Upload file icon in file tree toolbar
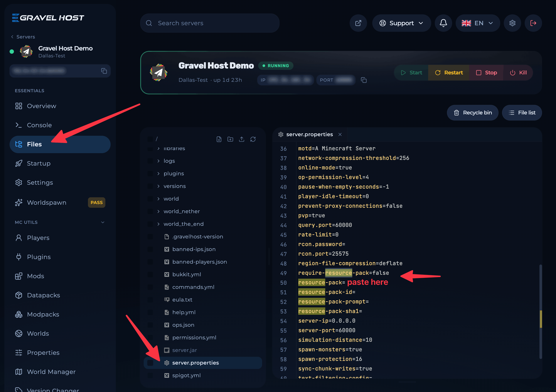The image size is (556, 392). coord(242,139)
